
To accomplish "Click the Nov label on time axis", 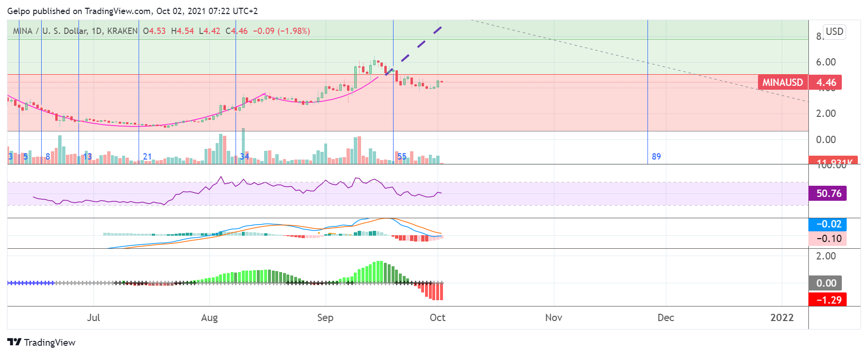I will [x=553, y=318].
